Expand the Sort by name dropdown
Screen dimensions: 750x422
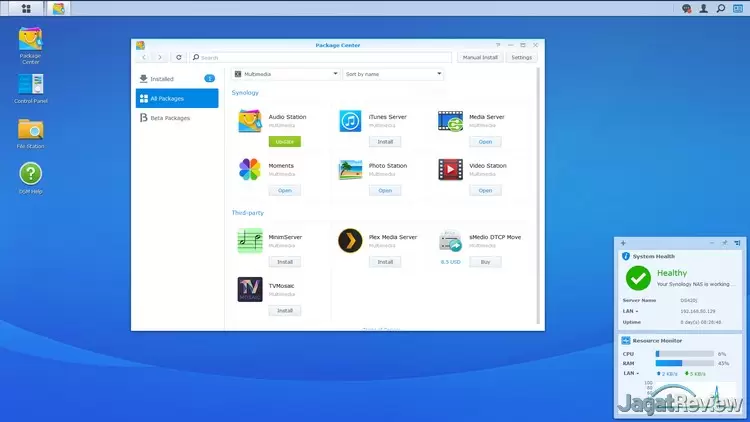pyautogui.click(x=393, y=74)
